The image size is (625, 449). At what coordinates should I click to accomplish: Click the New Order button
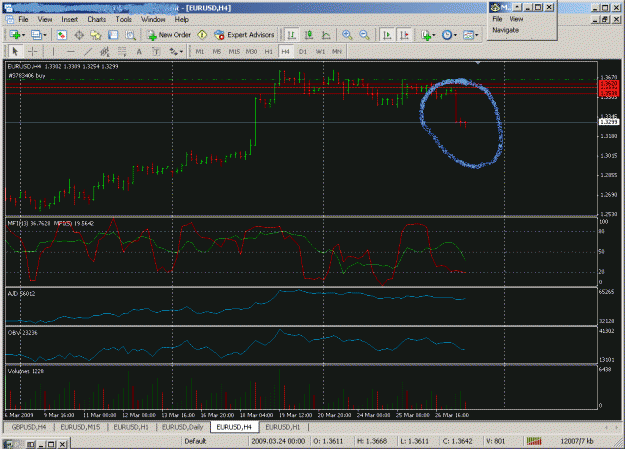(169, 35)
